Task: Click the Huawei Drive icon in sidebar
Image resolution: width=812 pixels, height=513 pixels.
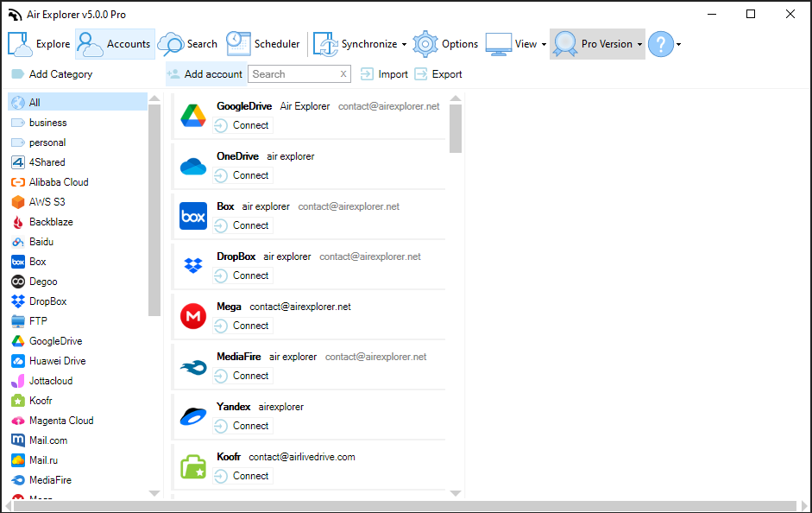Action: point(18,361)
